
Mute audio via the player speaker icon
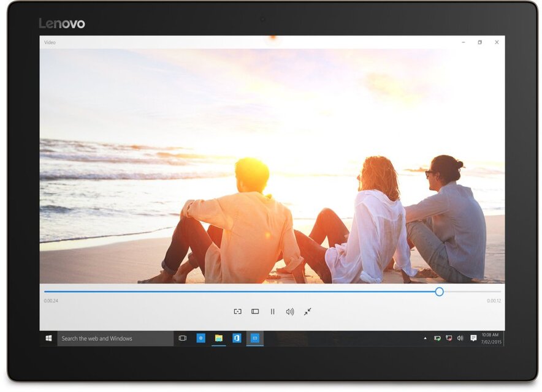coord(288,312)
